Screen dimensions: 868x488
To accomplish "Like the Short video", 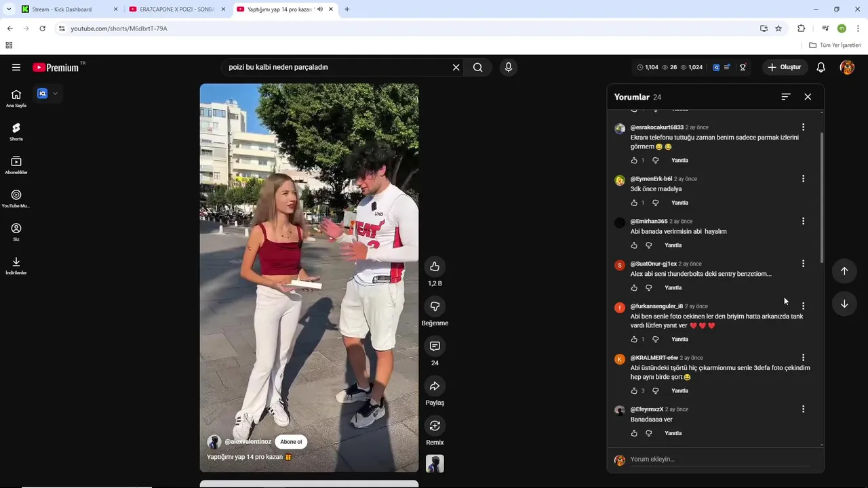I will tap(435, 266).
